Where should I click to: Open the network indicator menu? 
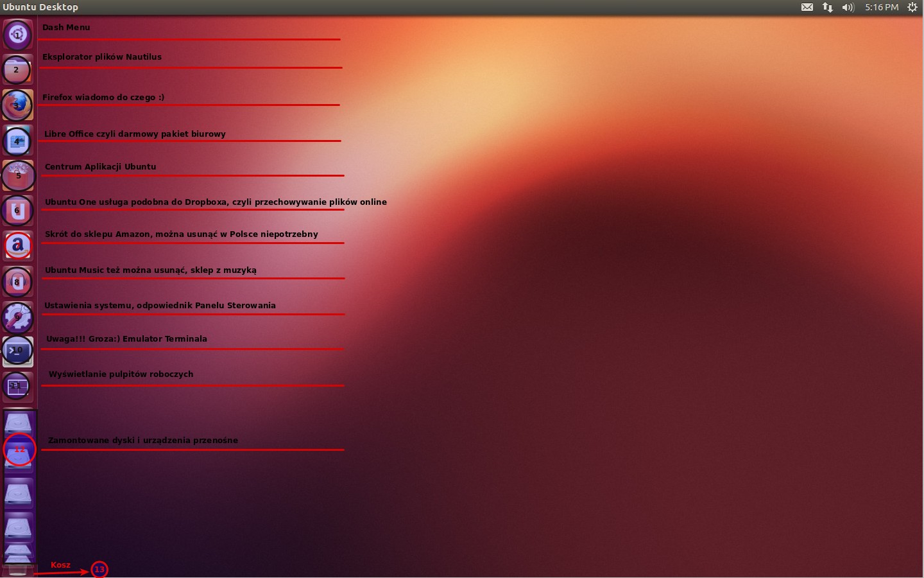[828, 7]
